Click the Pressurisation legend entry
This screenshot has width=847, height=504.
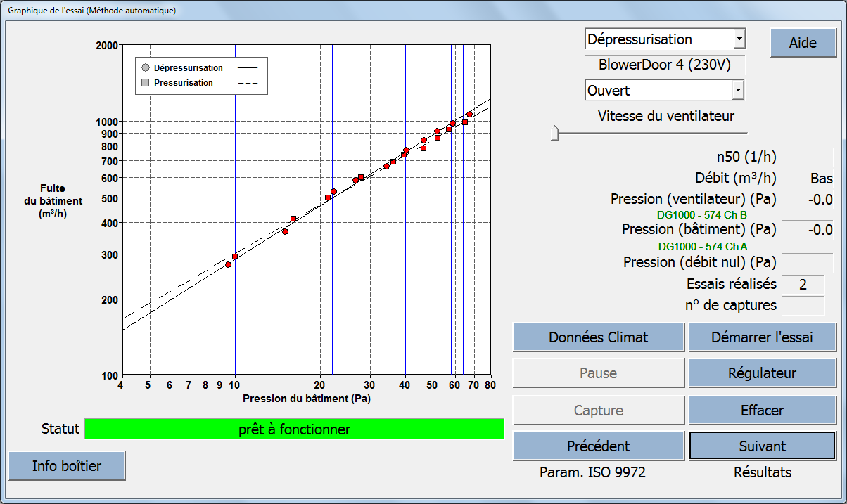[x=200, y=83]
